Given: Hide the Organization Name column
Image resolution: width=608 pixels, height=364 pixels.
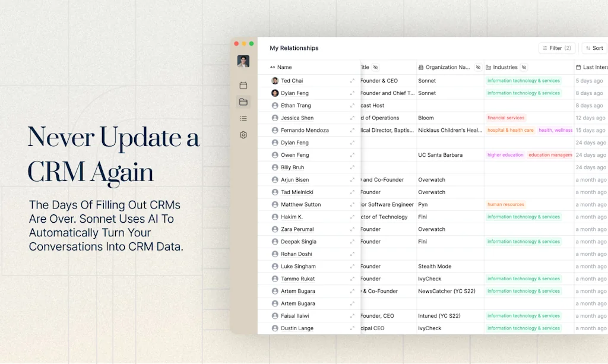Looking at the screenshot, I should coord(478,68).
